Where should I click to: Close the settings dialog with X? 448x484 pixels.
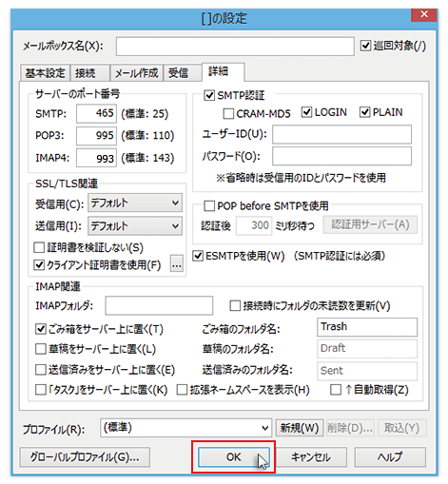(x=424, y=14)
